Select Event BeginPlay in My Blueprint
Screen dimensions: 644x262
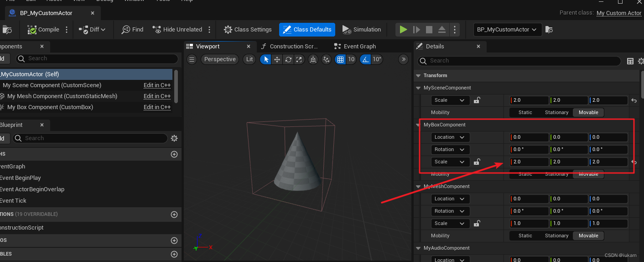(x=21, y=178)
